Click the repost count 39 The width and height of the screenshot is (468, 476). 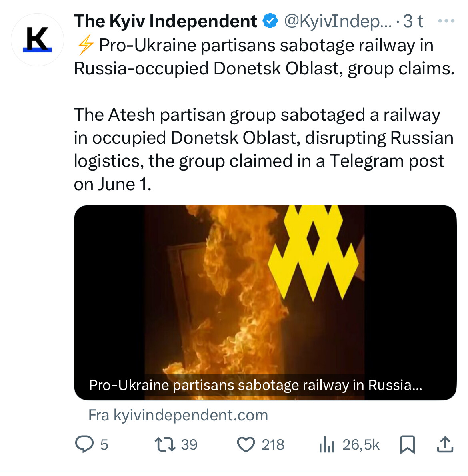[x=189, y=445]
